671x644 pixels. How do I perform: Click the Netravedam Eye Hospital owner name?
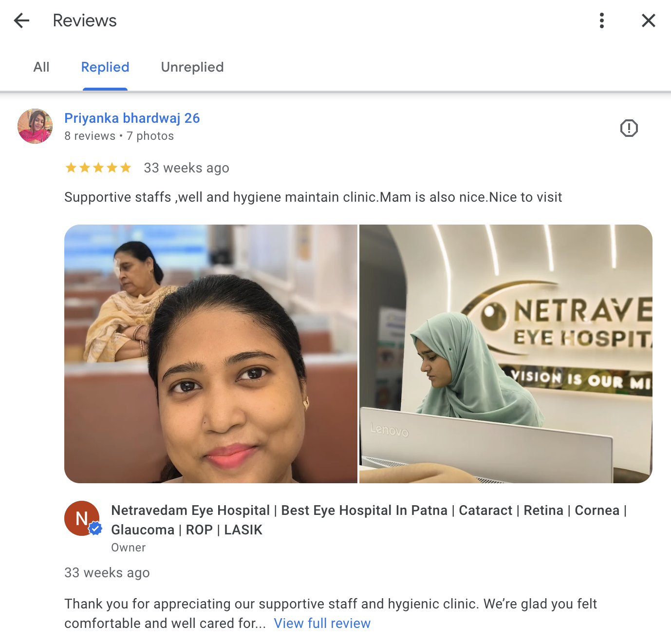369,520
